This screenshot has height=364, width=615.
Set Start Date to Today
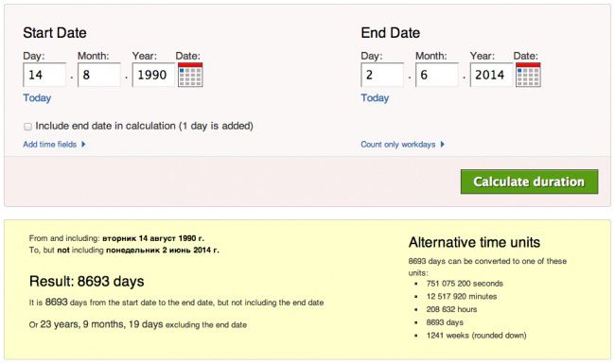point(37,97)
